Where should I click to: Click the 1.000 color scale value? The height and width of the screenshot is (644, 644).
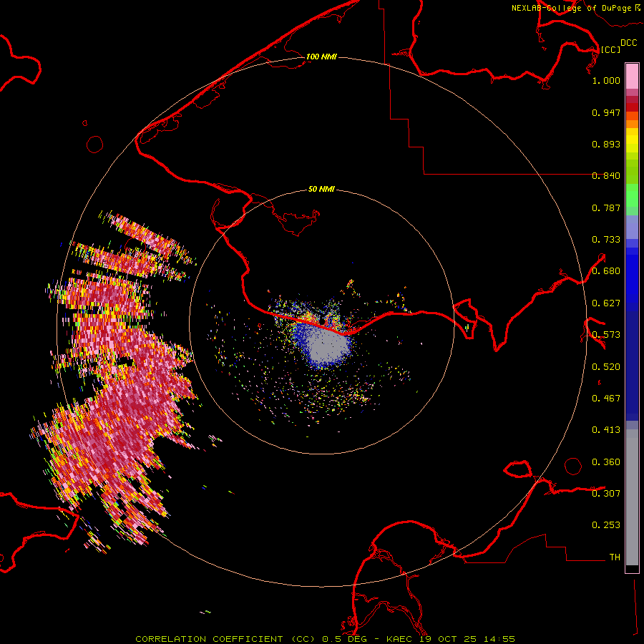tap(606, 80)
